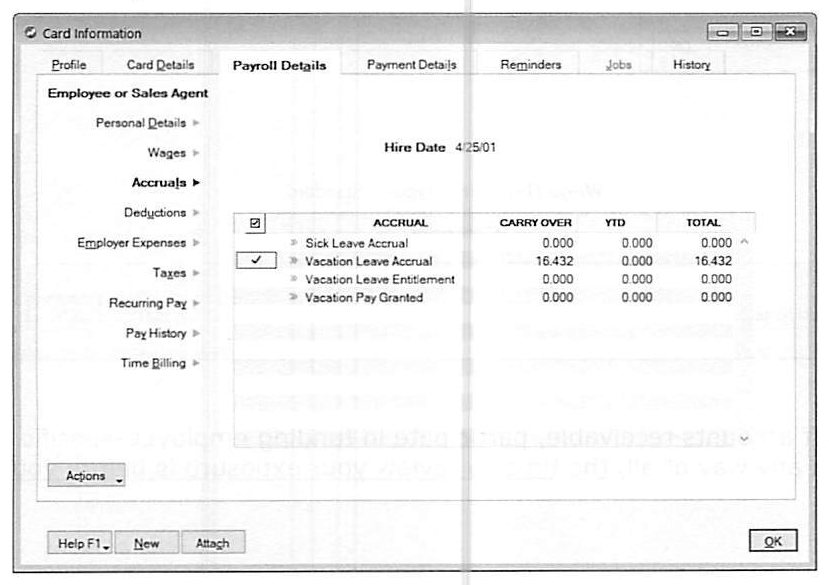Select the Personal Details link
Viewport: 829px width, 585px height.
141,123
